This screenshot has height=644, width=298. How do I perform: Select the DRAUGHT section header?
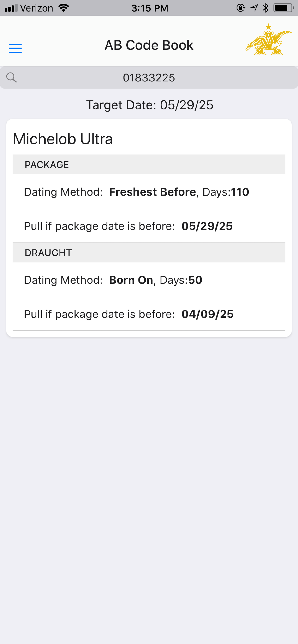[149, 253]
